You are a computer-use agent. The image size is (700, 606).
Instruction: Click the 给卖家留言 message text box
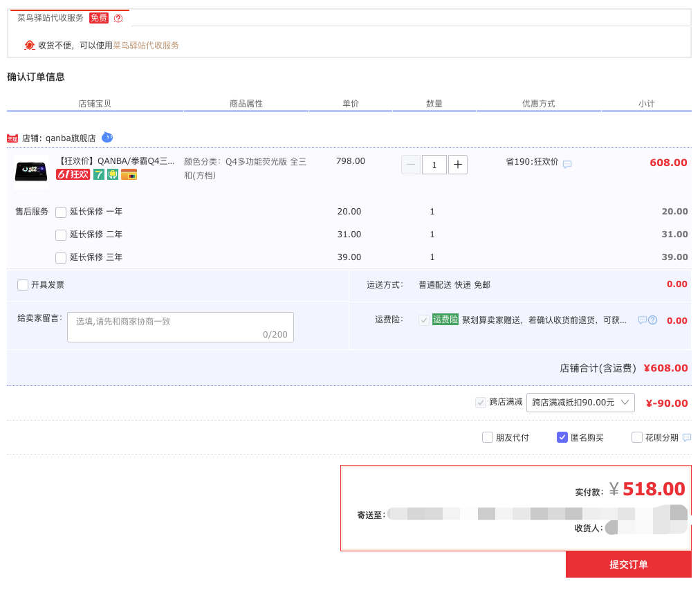181,327
